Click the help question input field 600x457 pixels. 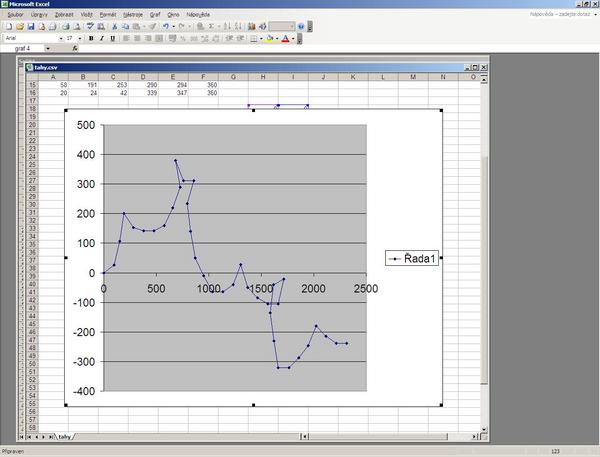[x=560, y=15]
